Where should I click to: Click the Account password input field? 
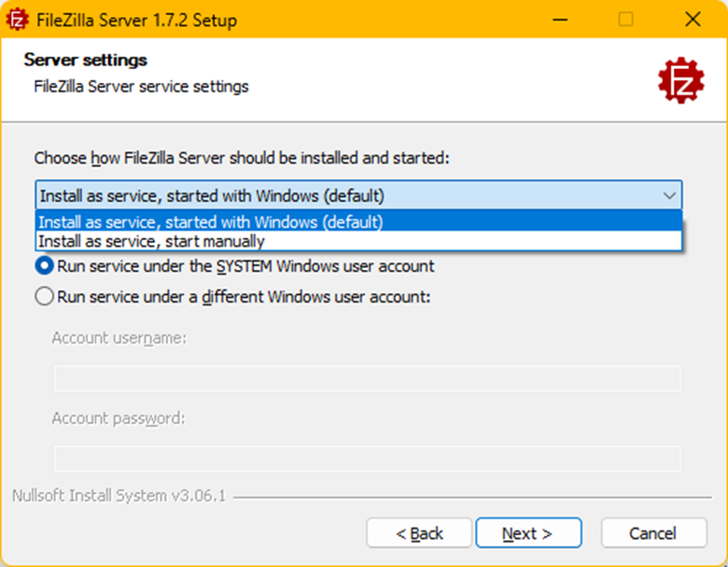coord(367,459)
